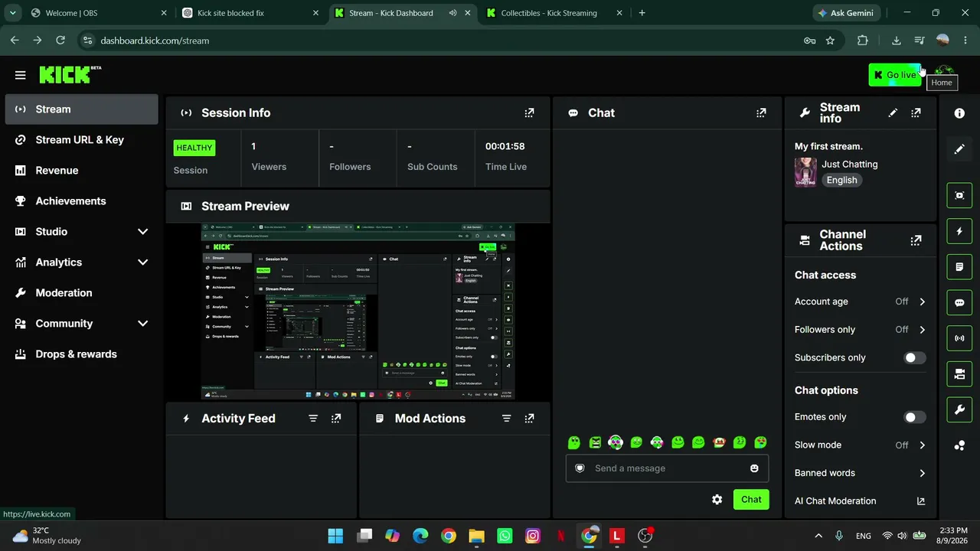
Task: Pop out the Stream info panel
Action: 916,112
